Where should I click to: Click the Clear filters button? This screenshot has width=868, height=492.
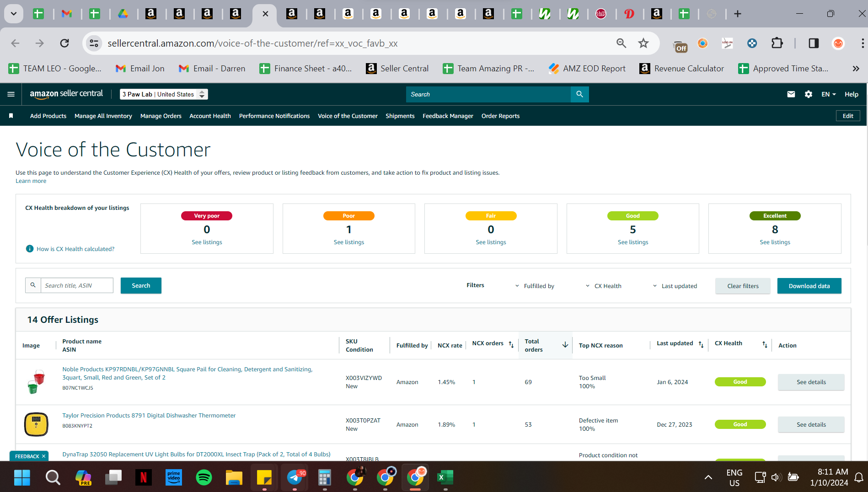[743, 286]
